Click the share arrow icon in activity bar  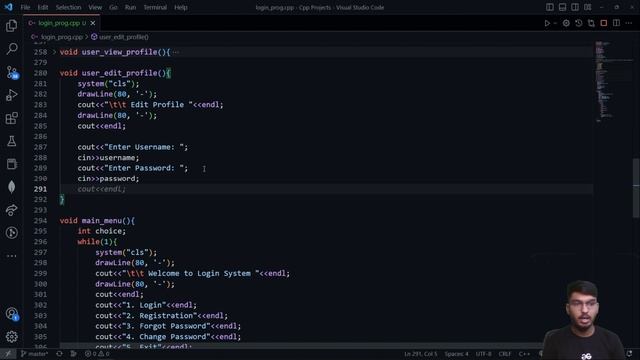(x=11, y=210)
